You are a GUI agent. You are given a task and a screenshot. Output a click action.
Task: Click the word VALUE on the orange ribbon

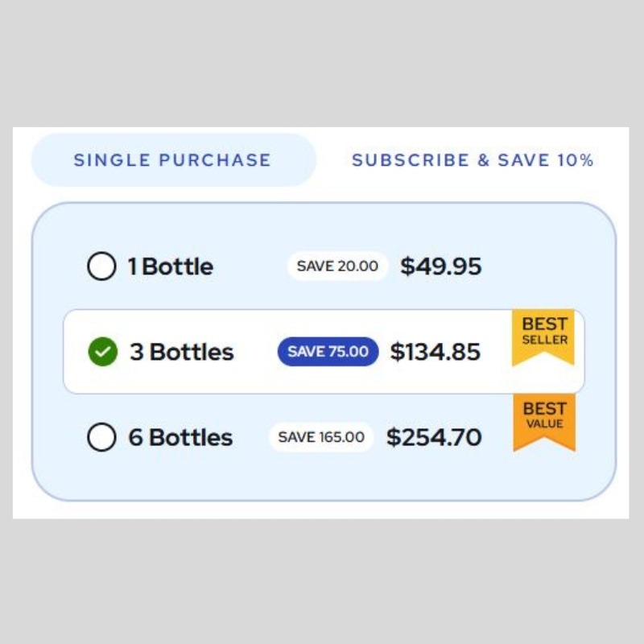[x=544, y=424]
